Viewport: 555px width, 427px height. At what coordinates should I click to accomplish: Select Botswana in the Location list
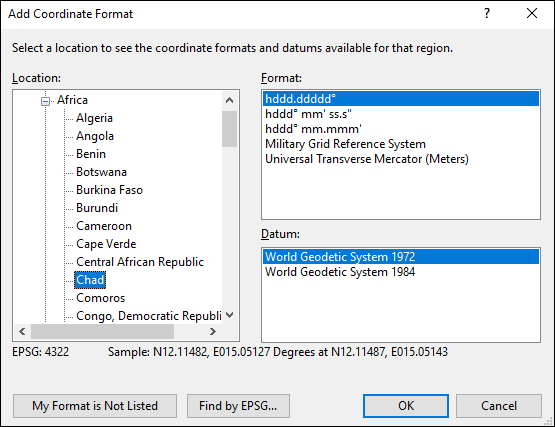pyautogui.click(x=101, y=172)
